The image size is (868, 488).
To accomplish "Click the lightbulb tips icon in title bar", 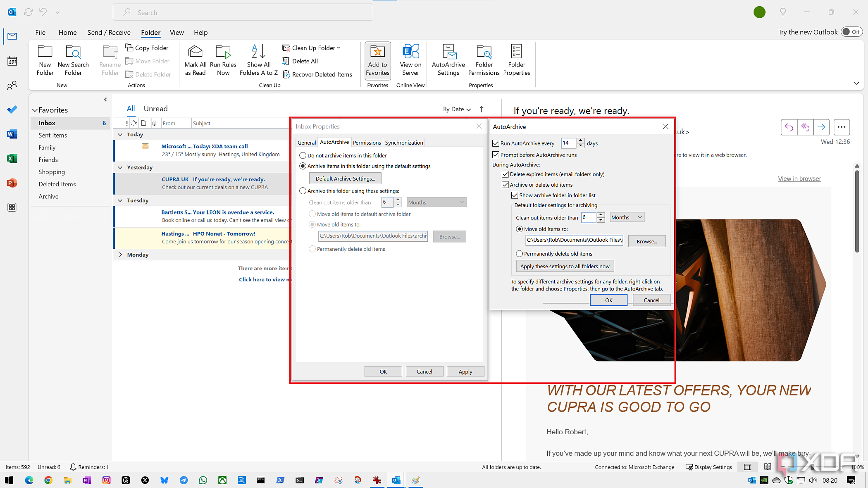I will (783, 12).
